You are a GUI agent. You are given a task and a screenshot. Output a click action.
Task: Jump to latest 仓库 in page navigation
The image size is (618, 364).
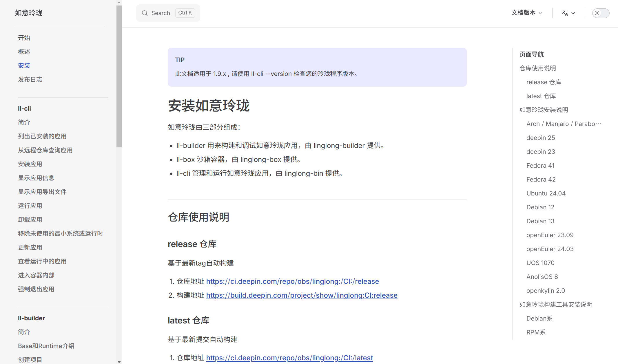[x=541, y=96]
